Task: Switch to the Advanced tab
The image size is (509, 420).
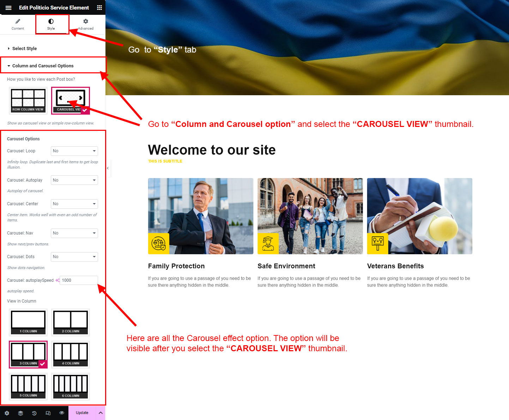Action: (x=86, y=24)
